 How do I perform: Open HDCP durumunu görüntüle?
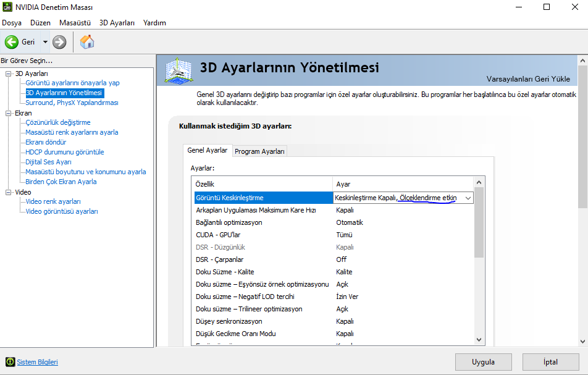click(x=64, y=152)
